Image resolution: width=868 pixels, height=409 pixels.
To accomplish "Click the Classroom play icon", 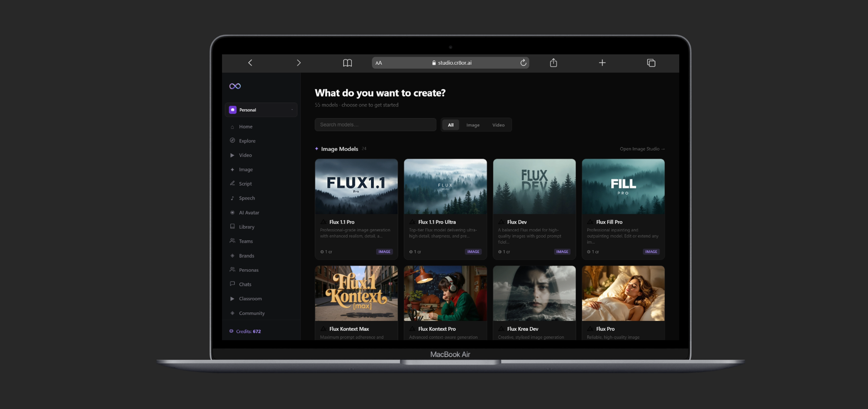I will (232, 299).
